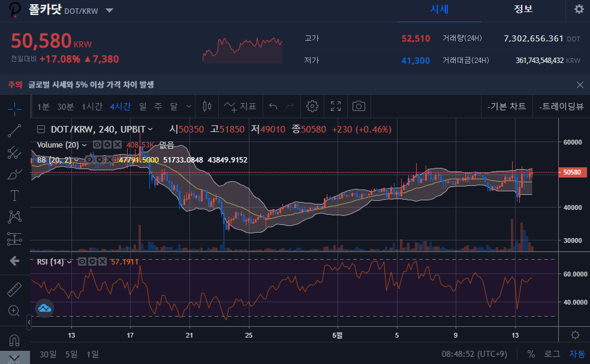Hide the Bollinger Bands indicator eye icon

pos(89,160)
